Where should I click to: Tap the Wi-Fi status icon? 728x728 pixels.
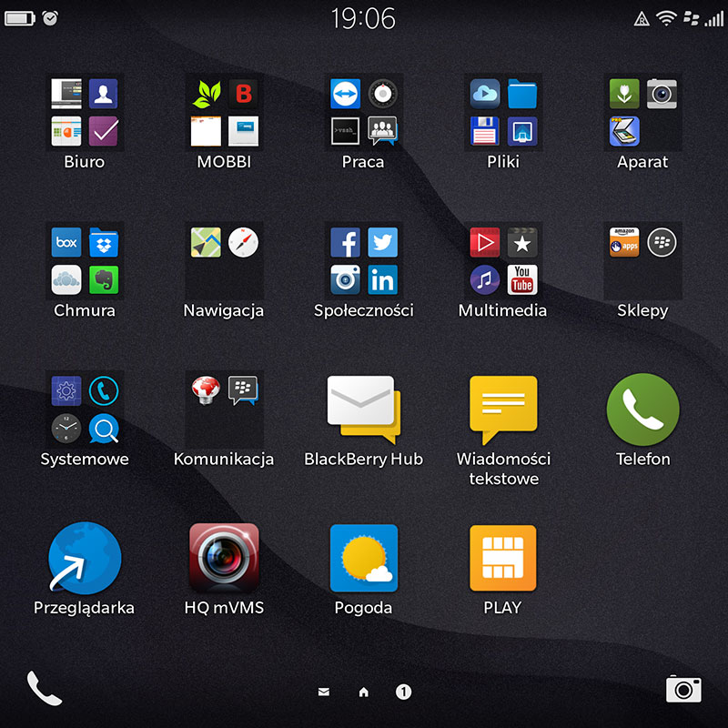(x=666, y=18)
